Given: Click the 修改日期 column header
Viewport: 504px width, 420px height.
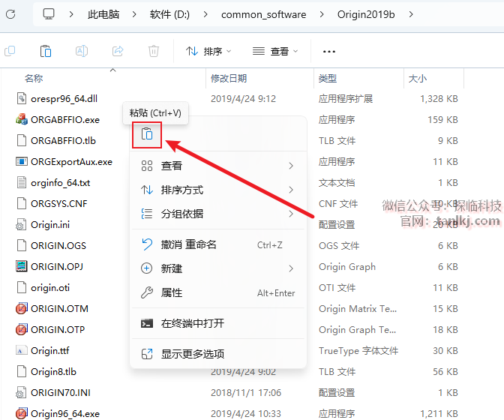Looking at the screenshot, I should click(228, 78).
